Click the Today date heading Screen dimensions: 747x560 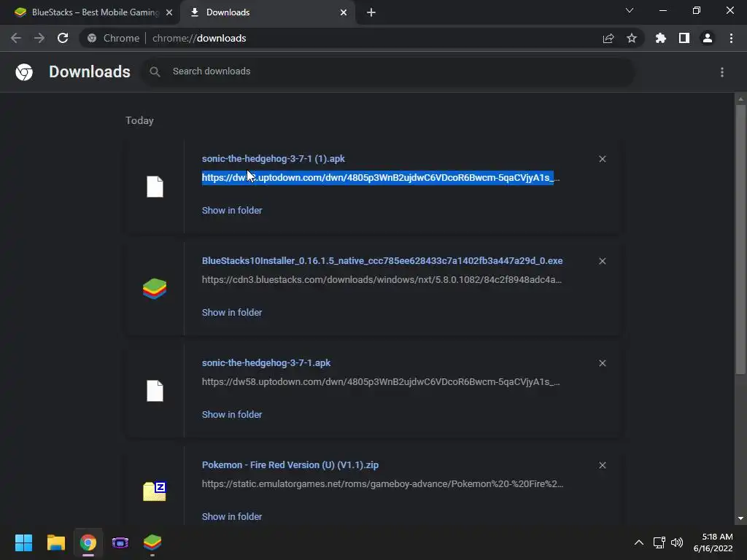[139, 120]
